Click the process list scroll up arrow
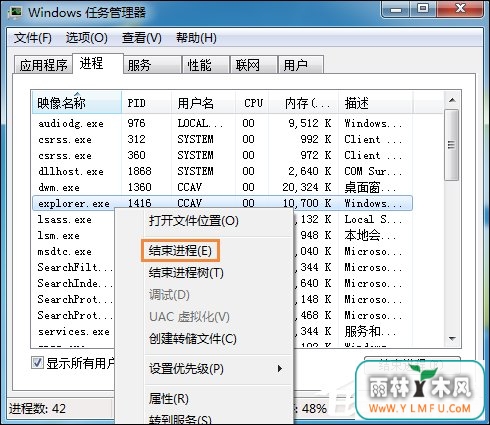This screenshot has width=490, height=425. coord(452,100)
